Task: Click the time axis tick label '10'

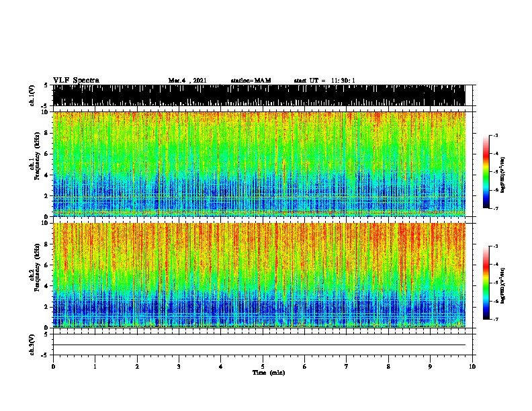Action: (x=472, y=367)
